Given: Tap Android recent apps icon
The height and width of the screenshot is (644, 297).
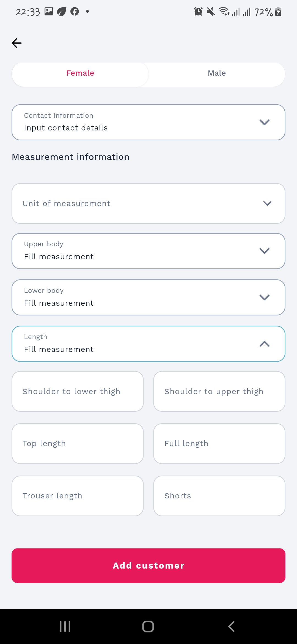Looking at the screenshot, I should click(x=65, y=626).
